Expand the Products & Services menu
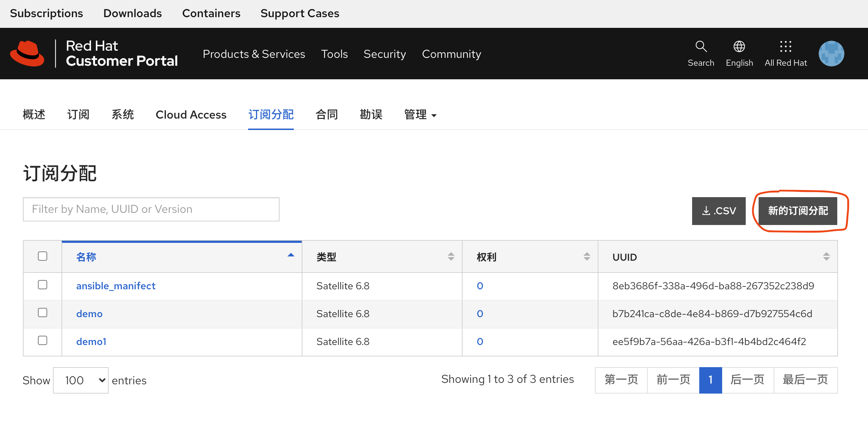868x430 pixels. tap(254, 54)
